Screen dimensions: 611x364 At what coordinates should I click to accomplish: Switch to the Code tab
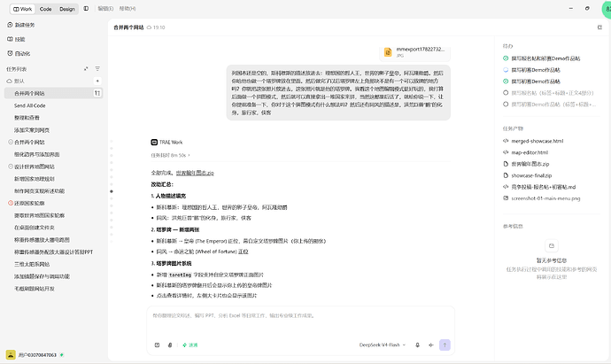pyautogui.click(x=45, y=9)
